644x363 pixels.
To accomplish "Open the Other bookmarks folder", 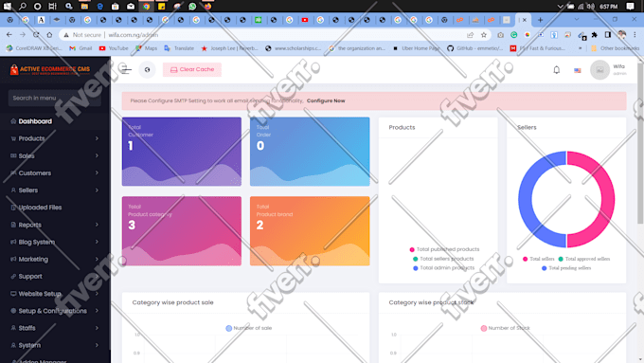I will [615, 48].
